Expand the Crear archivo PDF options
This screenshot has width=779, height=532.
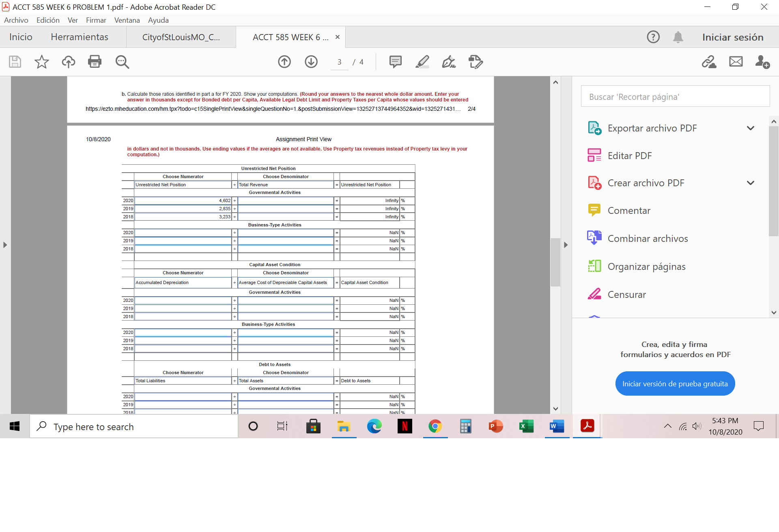coord(750,183)
